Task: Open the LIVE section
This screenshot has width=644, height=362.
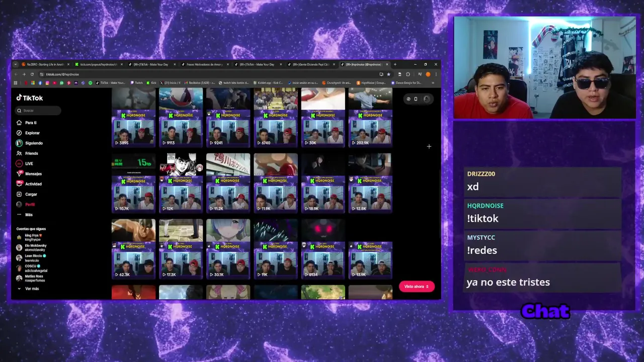Action: [25, 163]
